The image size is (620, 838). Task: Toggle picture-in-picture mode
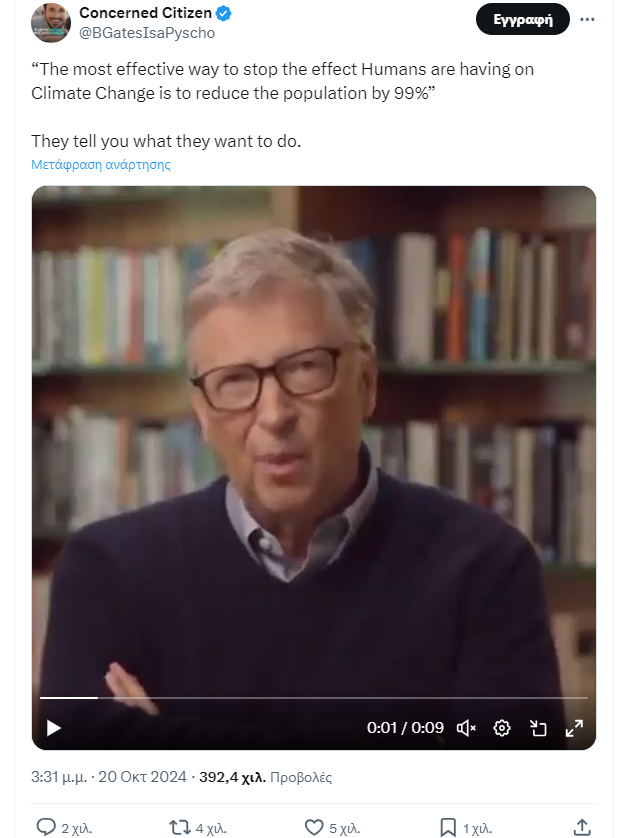pyautogui.click(x=538, y=728)
